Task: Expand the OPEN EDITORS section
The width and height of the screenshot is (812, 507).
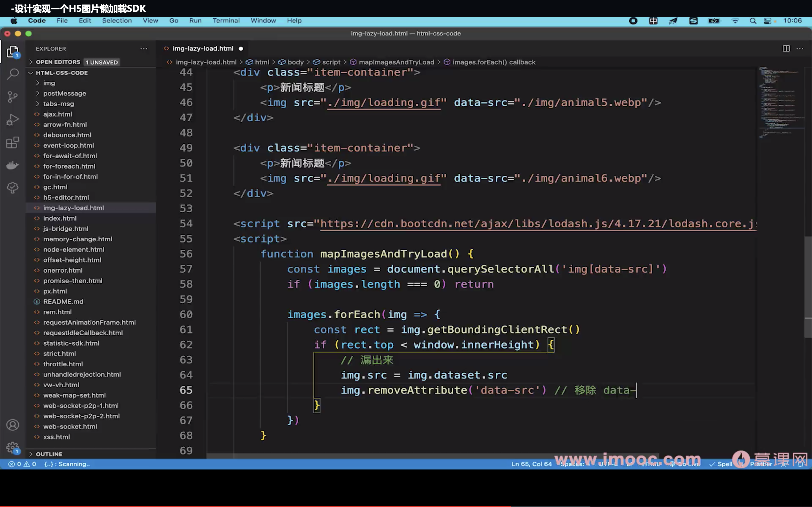Action: 58,62
